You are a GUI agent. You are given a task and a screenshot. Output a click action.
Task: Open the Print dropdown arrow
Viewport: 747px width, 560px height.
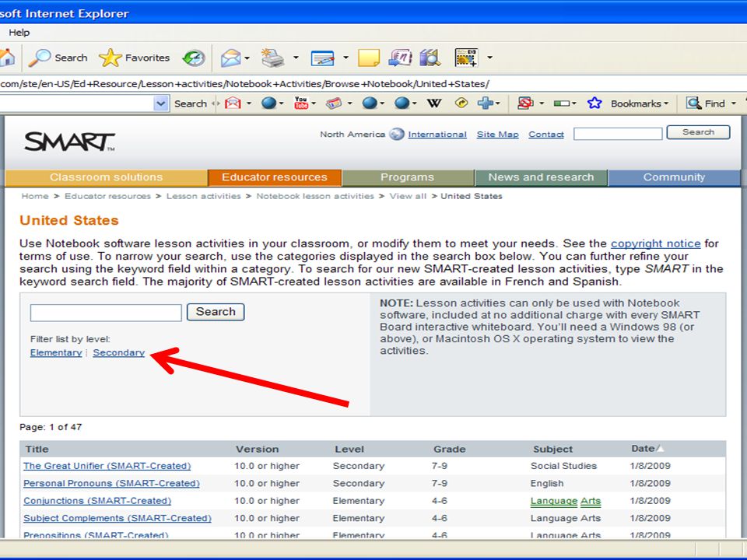(x=296, y=58)
